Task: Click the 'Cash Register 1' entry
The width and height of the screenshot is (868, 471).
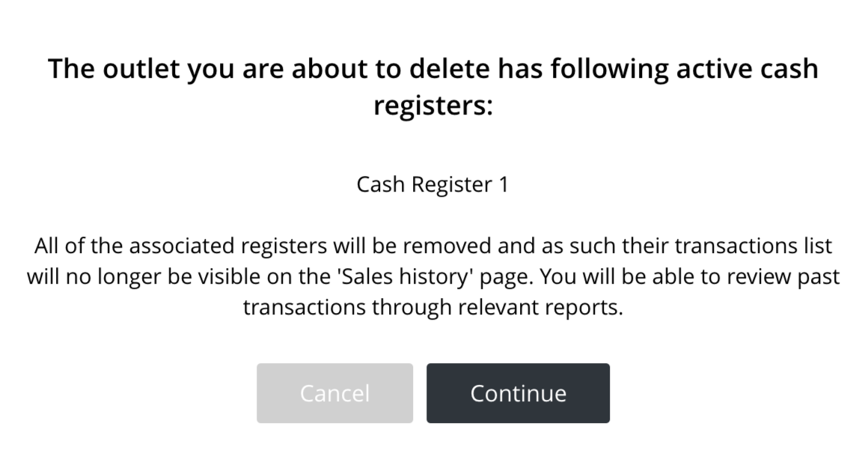Action: [x=433, y=184]
